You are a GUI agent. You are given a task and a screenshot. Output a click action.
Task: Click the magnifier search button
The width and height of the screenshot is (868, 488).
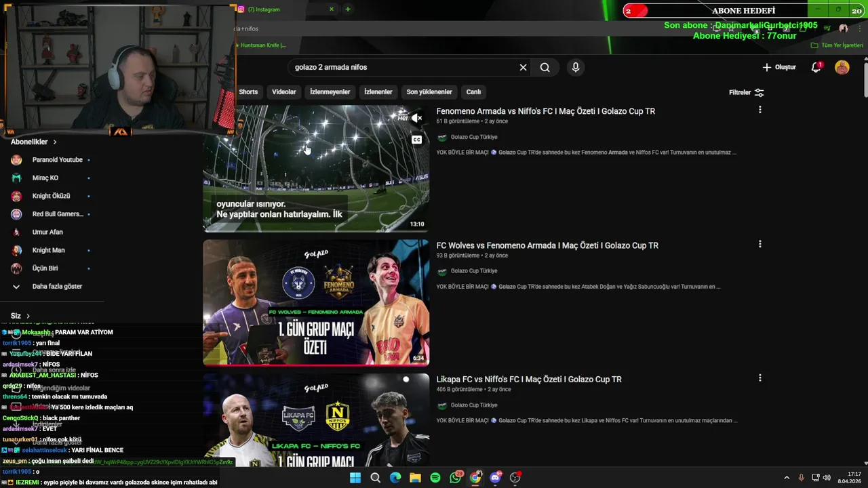545,67
